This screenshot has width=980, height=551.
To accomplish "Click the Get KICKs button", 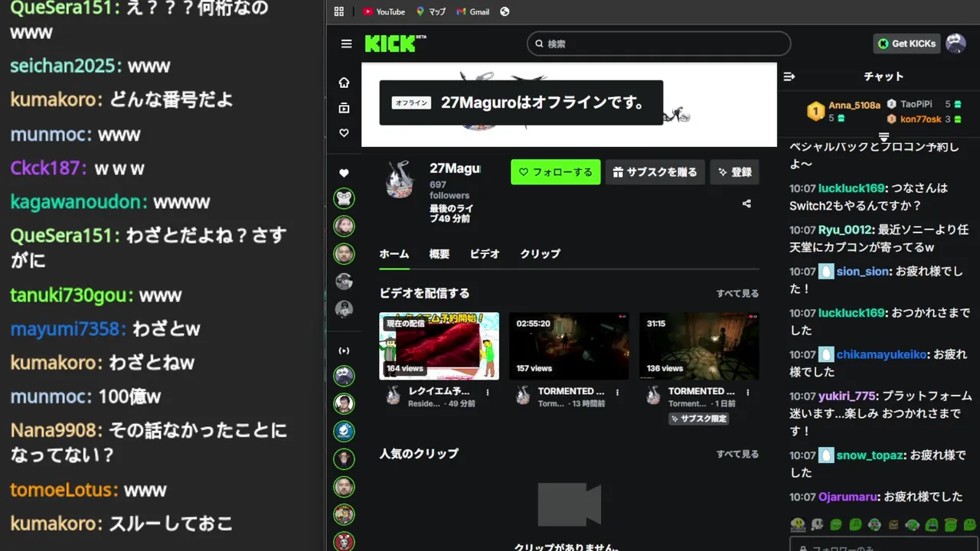I will click(906, 44).
